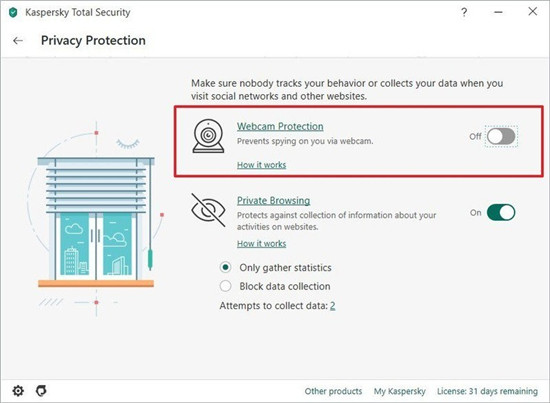Open Other products in the footer
Viewport: 550px width, 403px height.
point(333,391)
